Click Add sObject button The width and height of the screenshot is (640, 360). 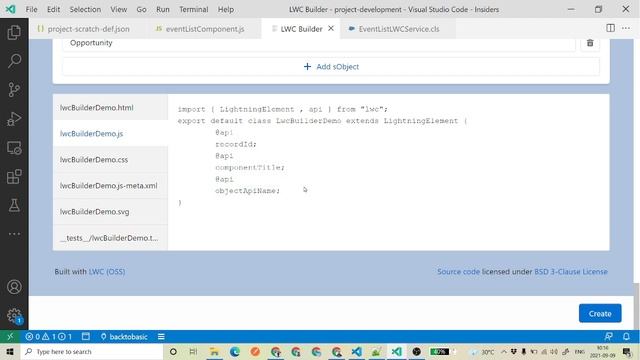331,67
